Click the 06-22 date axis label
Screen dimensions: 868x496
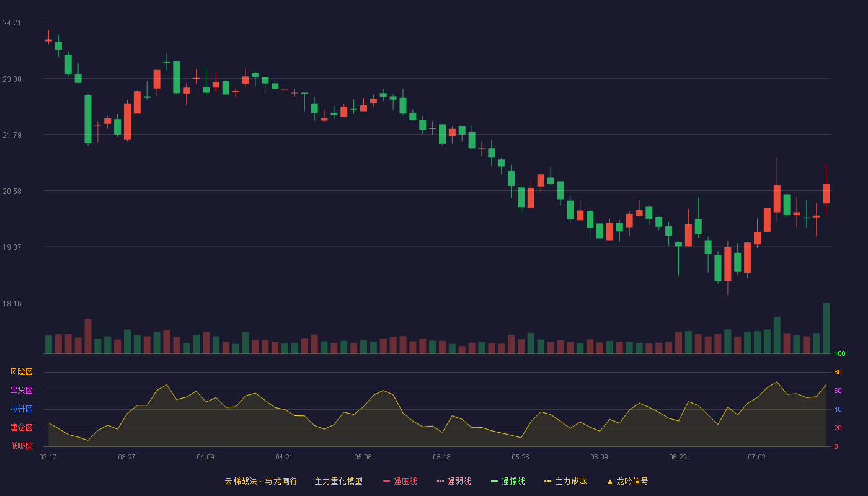coord(678,457)
